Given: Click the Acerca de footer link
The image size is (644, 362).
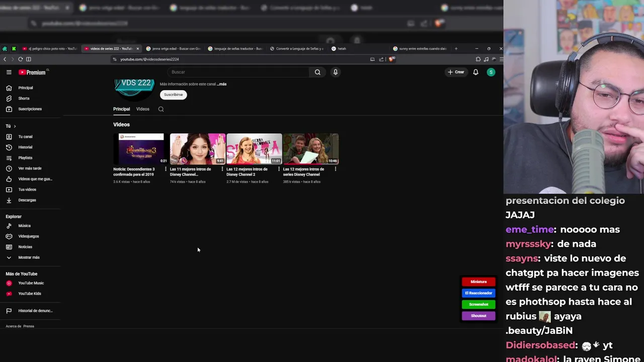Looking at the screenshot, I should pos(14,326).
